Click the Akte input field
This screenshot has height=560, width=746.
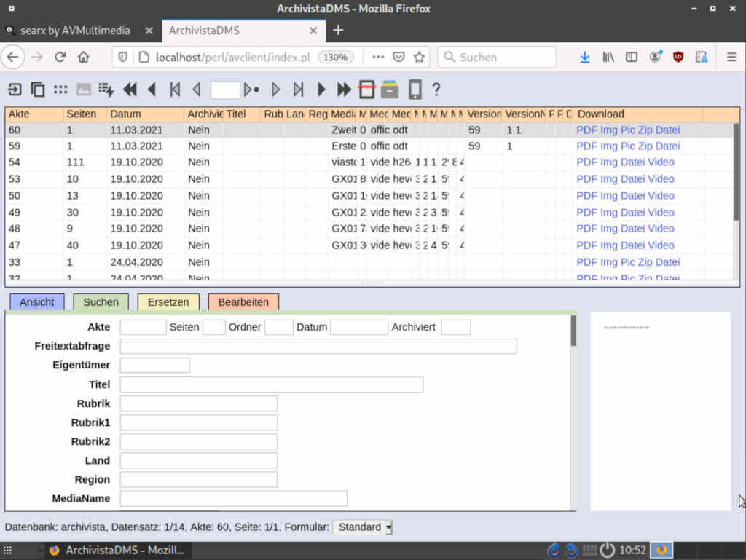point(144,327)
